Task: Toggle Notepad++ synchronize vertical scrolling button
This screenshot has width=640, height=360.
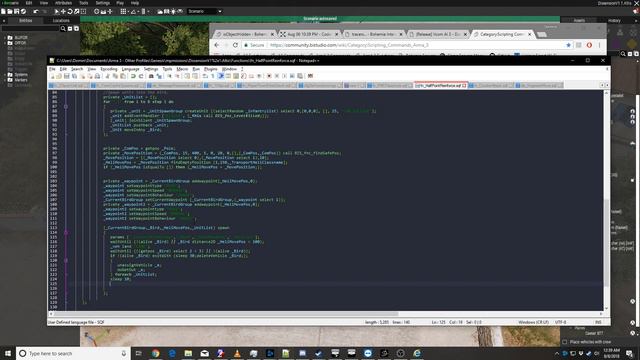Action: tap(187, 76)
